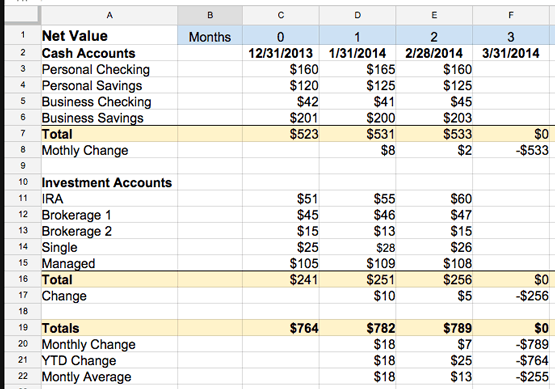Click the IRA $60 value cell

pyautogui.click(x=434, y=199)
